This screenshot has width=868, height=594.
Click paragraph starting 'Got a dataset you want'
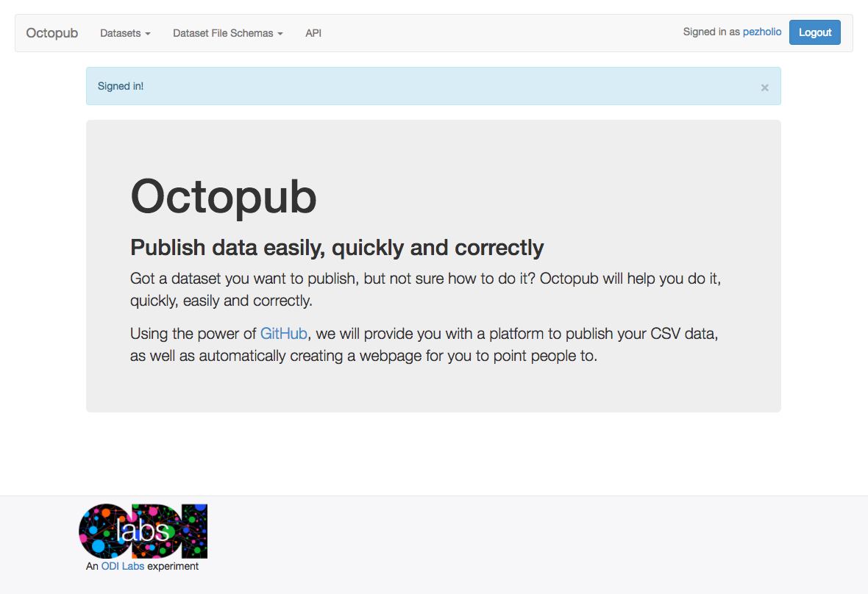tap(425, 289)
